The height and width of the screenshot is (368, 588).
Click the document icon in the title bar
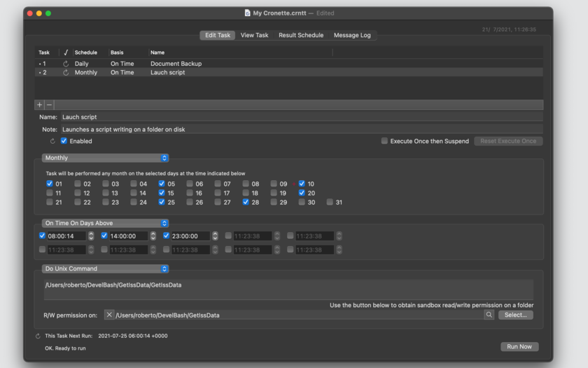click(247, 13)
